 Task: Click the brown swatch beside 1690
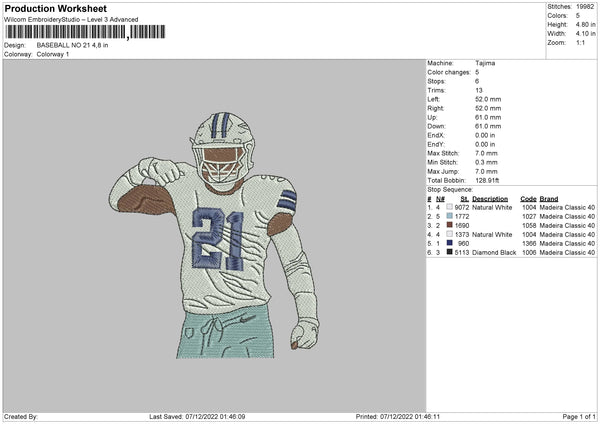pyautogui.click(x=449, y=225)
